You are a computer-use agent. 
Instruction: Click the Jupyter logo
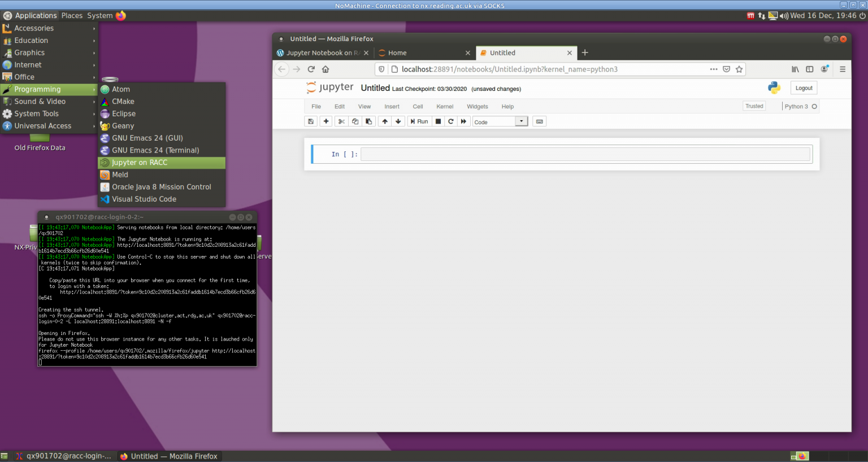tap(329, 88)
